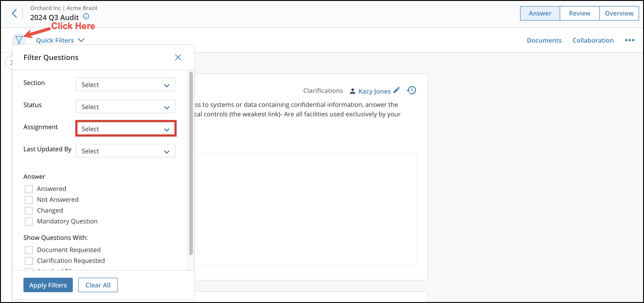Switch to the Review tab
Viewport: 644px width, 303px height.
(580, 13)
